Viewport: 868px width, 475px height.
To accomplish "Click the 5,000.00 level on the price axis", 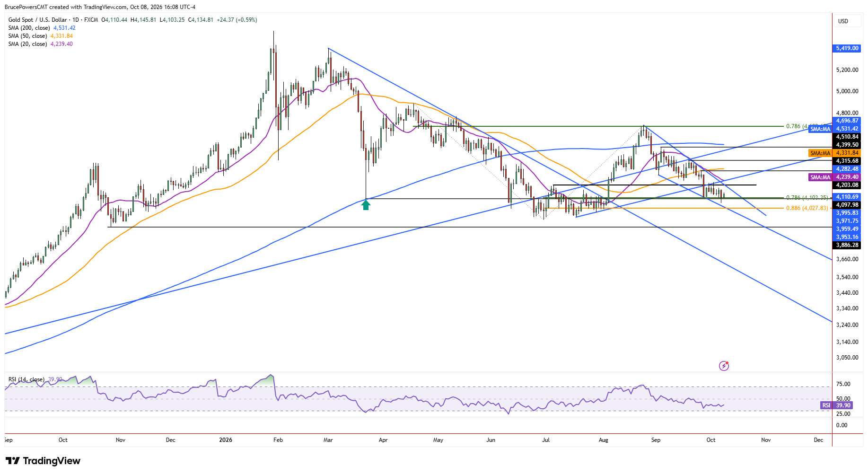I will [x=847, y=91].
